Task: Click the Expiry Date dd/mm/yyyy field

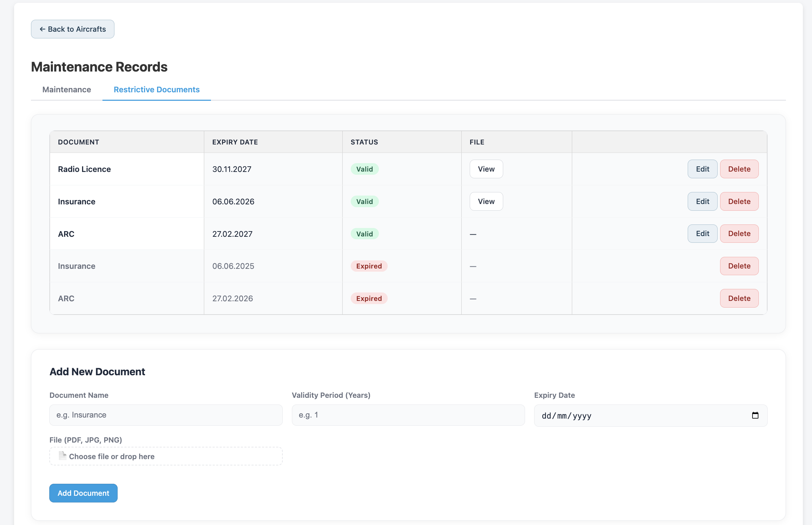Action: (x=650, y=416)
